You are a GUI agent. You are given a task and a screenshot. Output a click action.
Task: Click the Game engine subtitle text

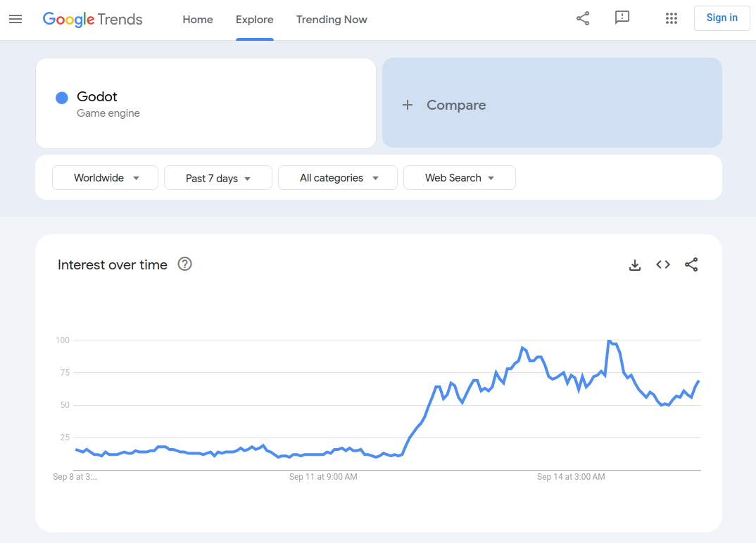click(x=108, y=113)
